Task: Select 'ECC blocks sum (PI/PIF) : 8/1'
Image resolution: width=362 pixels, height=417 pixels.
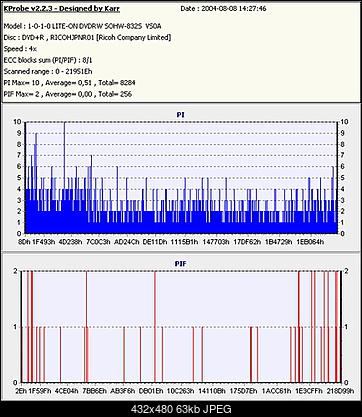Action: [49, 60]
